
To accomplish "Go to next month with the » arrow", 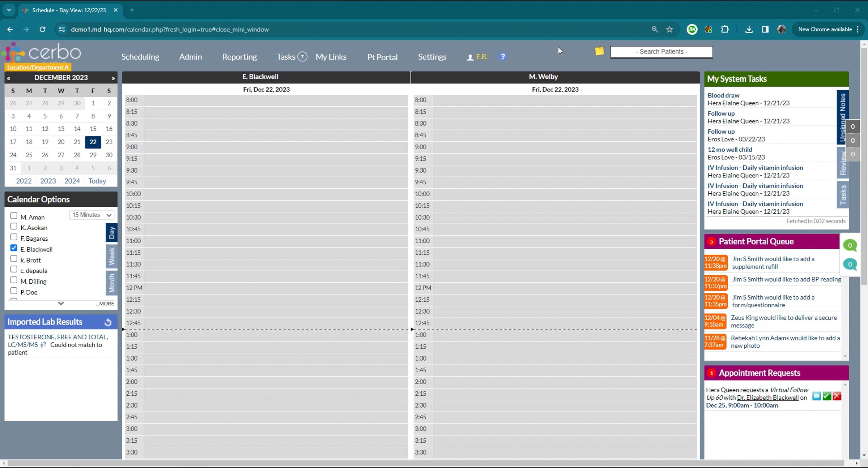I will coord(113,78).
